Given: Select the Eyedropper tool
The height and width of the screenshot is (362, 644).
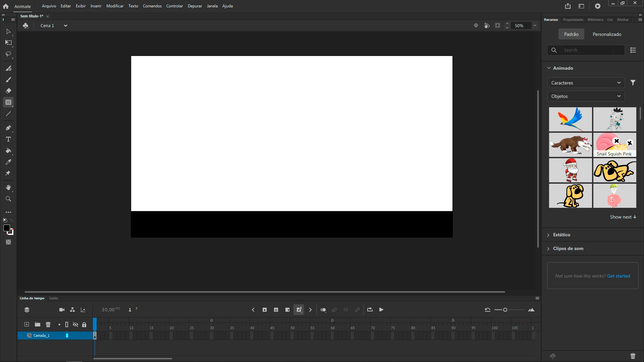Looking at the screenshot, I should [8, 162].
